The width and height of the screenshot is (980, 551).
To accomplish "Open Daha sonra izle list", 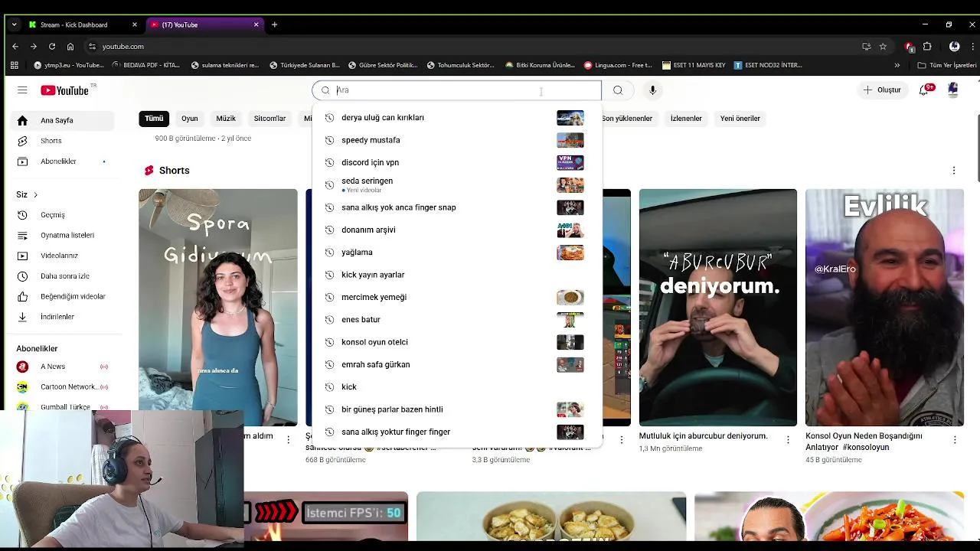I will click(x=61, y=276).
